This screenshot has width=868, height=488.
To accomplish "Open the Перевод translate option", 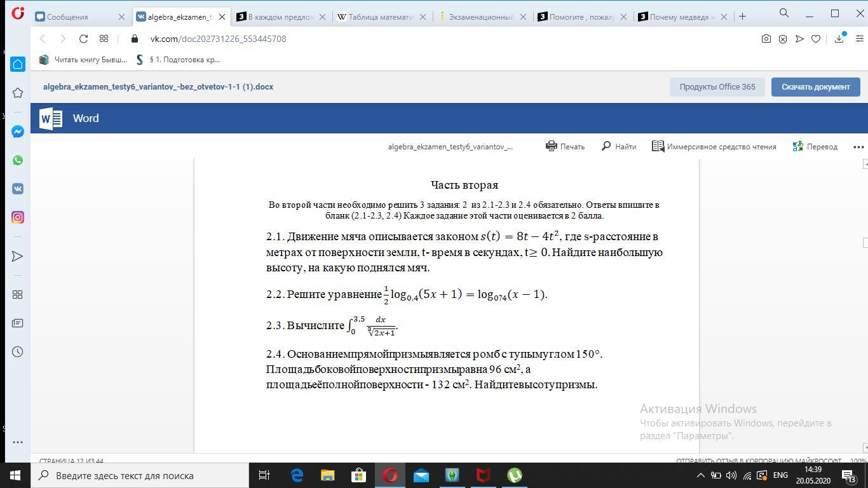I will [815, 146].
